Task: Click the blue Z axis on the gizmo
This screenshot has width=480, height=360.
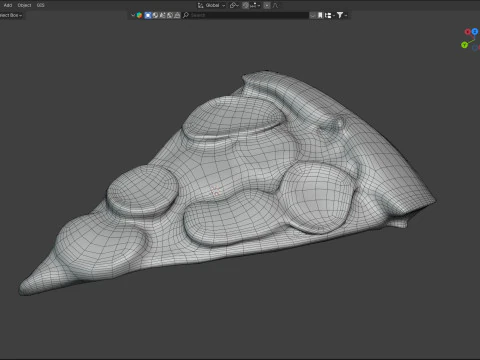Action: 475,31
